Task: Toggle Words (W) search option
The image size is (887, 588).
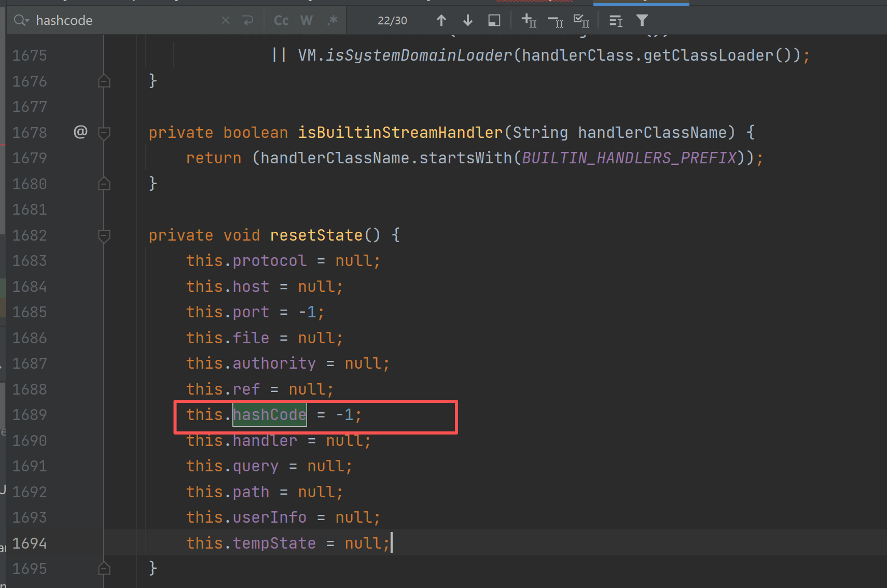Action: (307, 21)
